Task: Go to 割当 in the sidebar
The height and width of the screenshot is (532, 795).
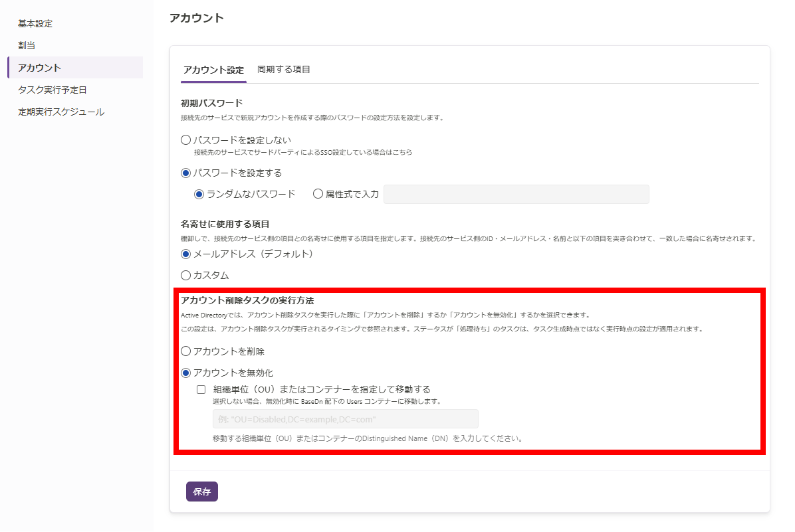Action: click(x=27, y=46)
